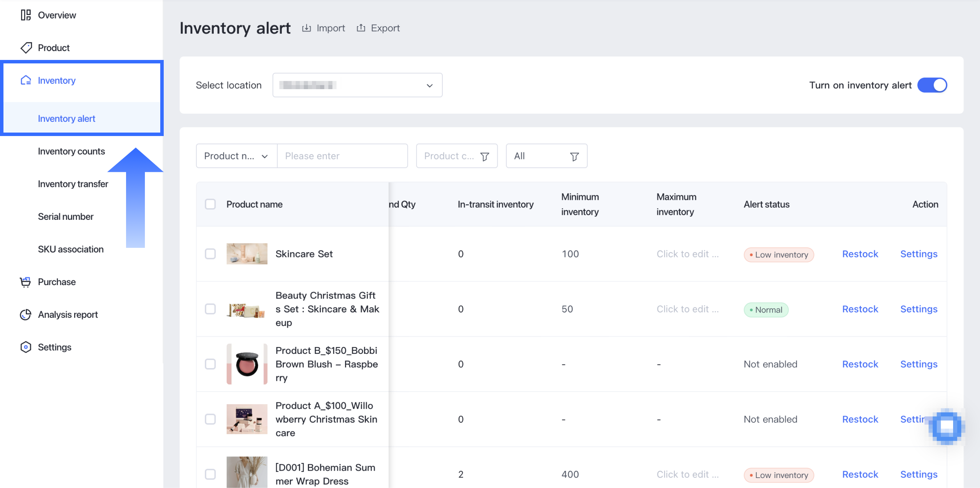The height and width of the screenshot is (488, 980).
Task: Open the All alert status filter
Action: click(546, 156)
